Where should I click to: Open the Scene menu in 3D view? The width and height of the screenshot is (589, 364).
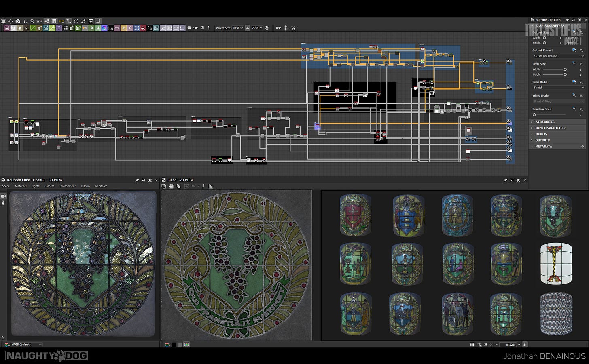click(6, 186)
